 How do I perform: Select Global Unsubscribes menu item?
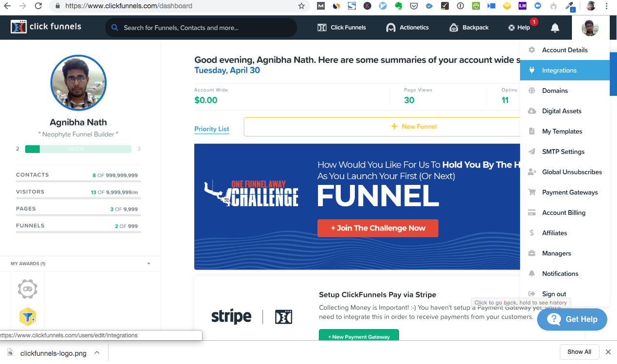(565, 172)
